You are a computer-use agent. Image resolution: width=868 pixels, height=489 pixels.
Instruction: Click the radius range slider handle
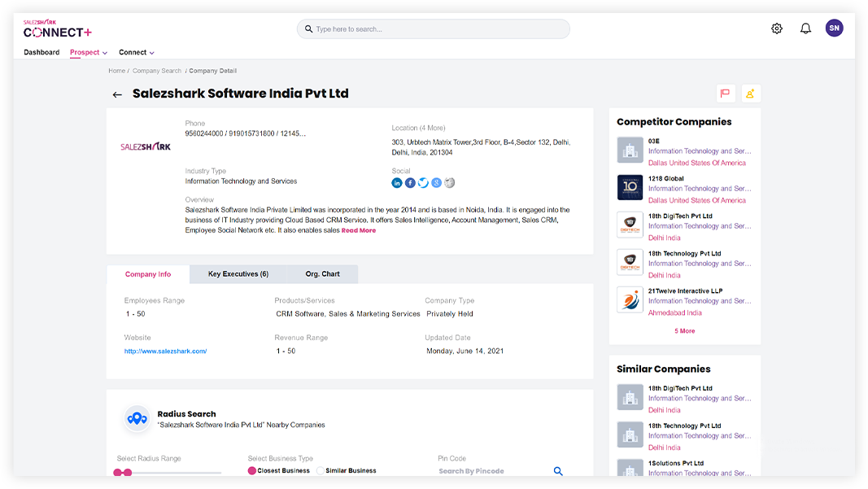128,473
